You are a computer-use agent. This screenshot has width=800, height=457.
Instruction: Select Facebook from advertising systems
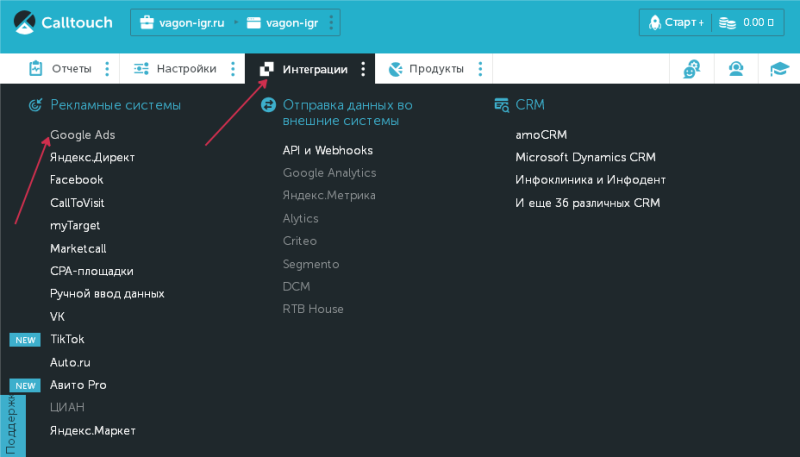pyautogui.click(x=77, y=180)
